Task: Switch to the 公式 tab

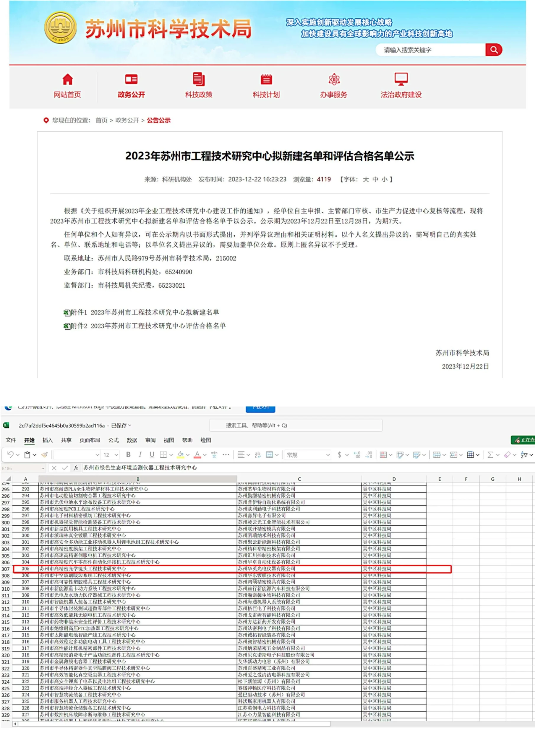Action: 114,440
